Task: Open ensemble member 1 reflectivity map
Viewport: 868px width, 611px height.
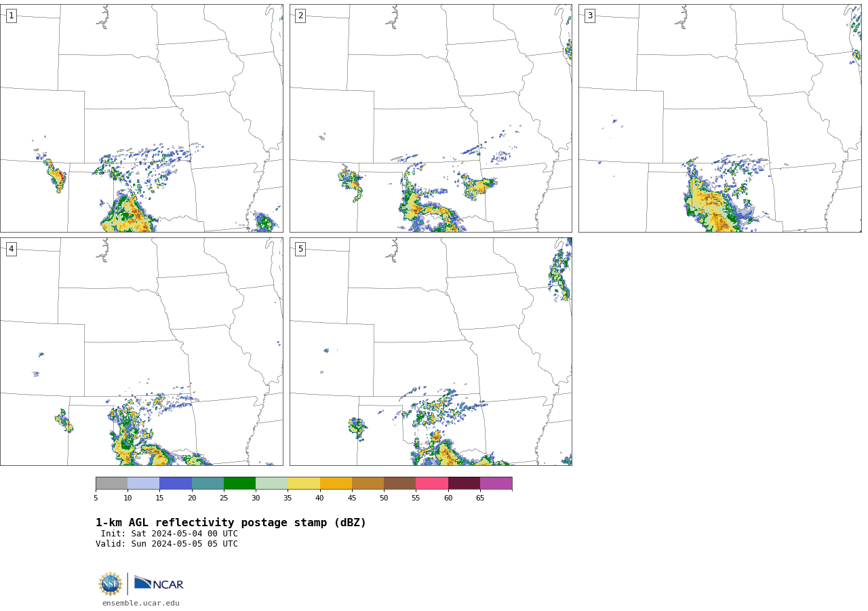Action: coord(141,118)
